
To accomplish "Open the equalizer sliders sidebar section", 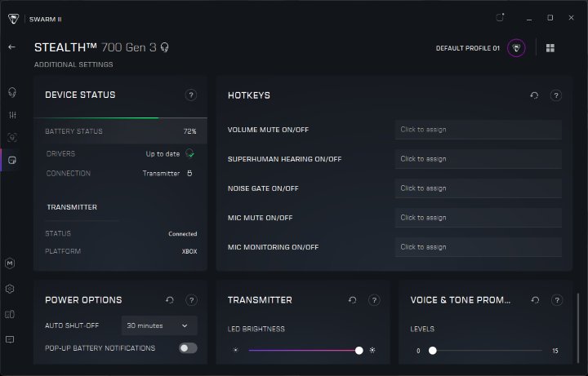I will 11,115.
